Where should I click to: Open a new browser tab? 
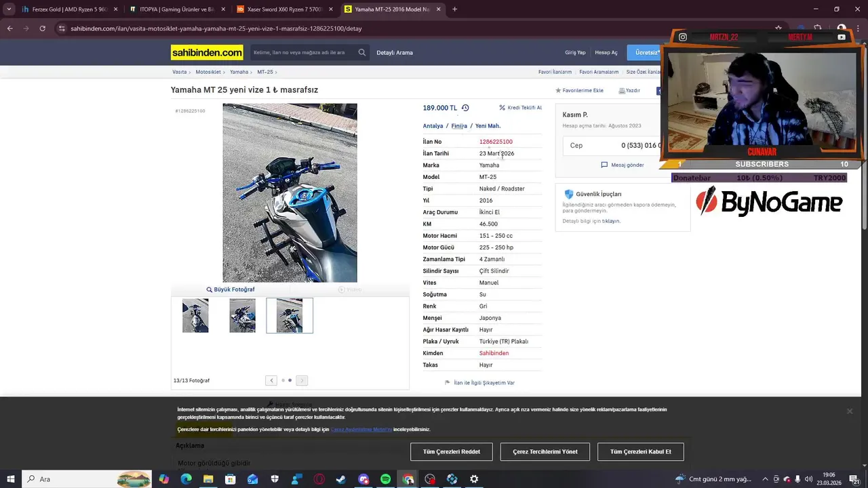click(454, 9)
